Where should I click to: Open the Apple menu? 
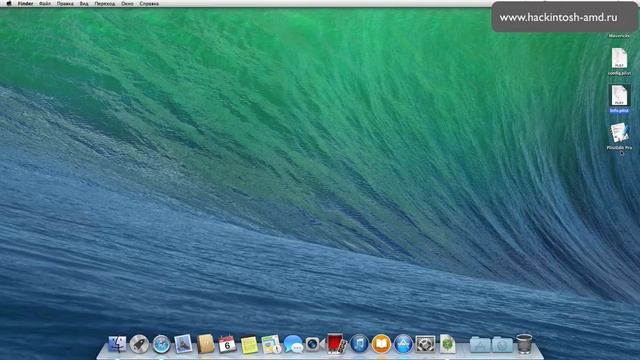9,3
